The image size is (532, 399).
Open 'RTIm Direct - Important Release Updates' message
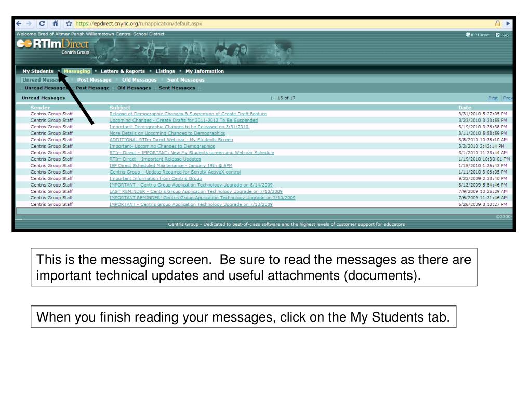click(x=155, y=159)
